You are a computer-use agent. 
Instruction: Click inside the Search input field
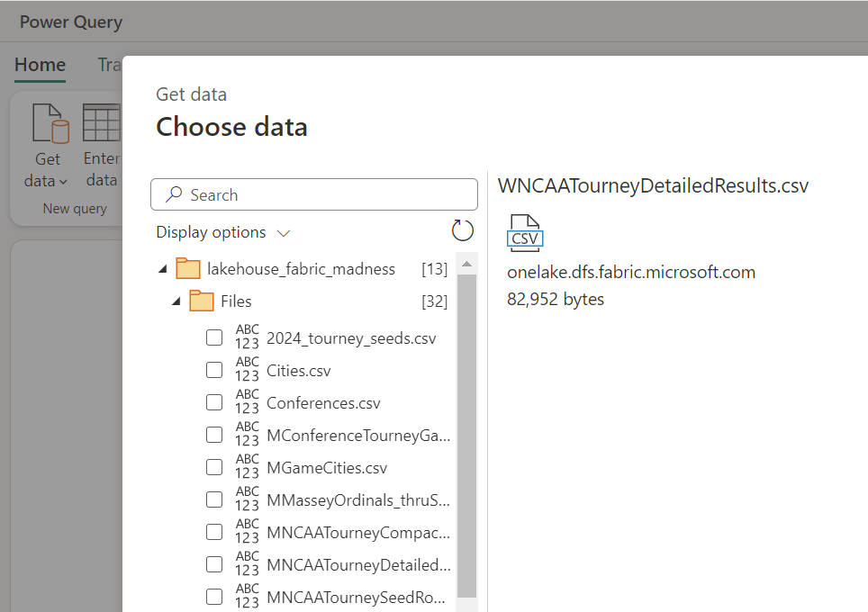pos(315,194)
